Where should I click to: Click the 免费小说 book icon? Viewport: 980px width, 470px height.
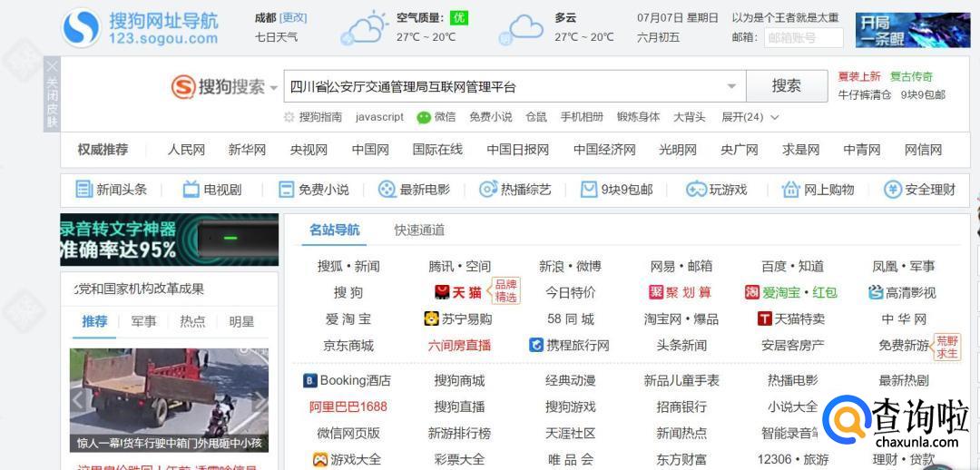(286, 190)
